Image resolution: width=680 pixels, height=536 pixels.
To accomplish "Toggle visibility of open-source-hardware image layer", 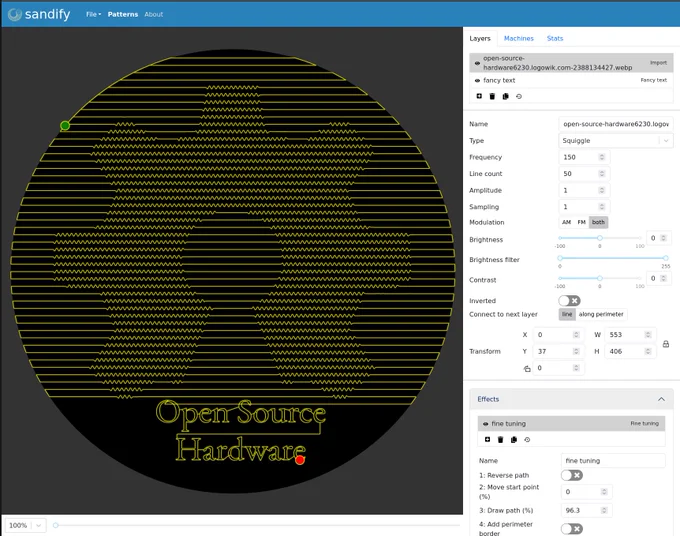I will [x=477, y=63].
